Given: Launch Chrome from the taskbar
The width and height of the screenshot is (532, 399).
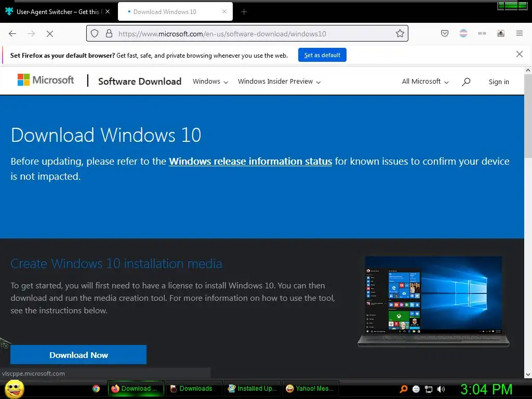Looking at the screenshot, I should point(96,389).
